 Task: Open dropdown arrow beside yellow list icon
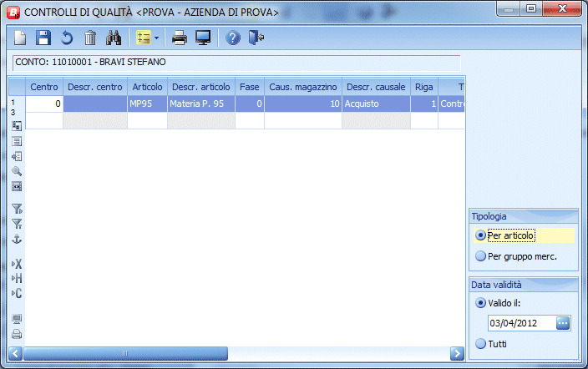coord(156,38)
